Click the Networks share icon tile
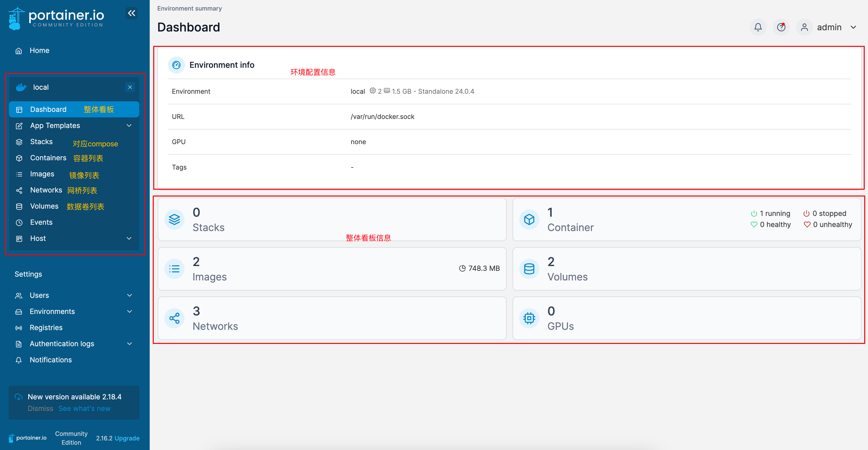 [x=174, y=318]
